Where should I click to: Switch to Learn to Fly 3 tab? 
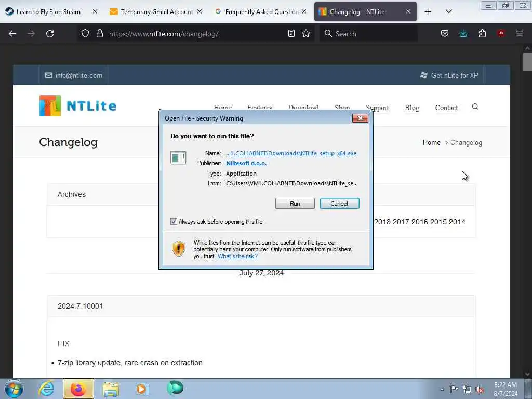click(x=48, y=11)
